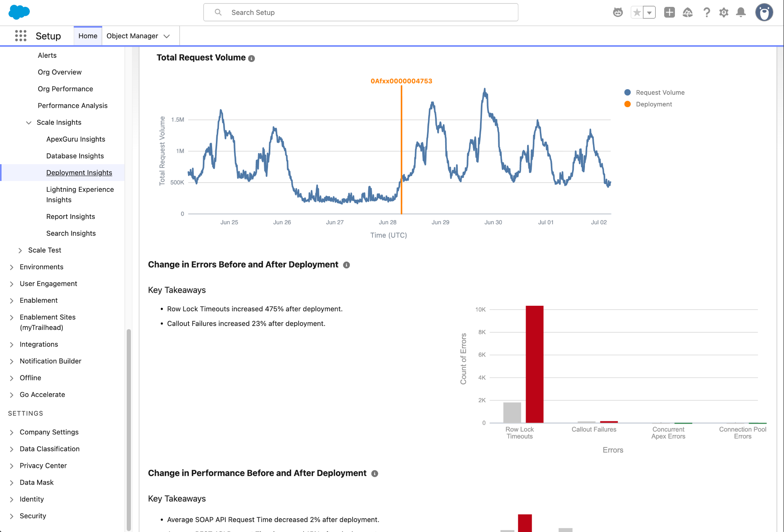
Task: Open the setup gear icon
Action: pyautogui.click(x=724, y=12)
